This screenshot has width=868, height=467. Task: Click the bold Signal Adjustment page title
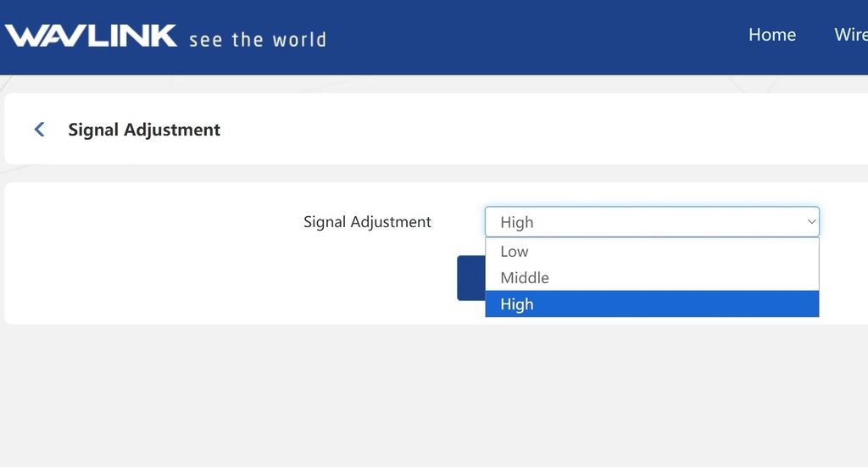[144, 130]
